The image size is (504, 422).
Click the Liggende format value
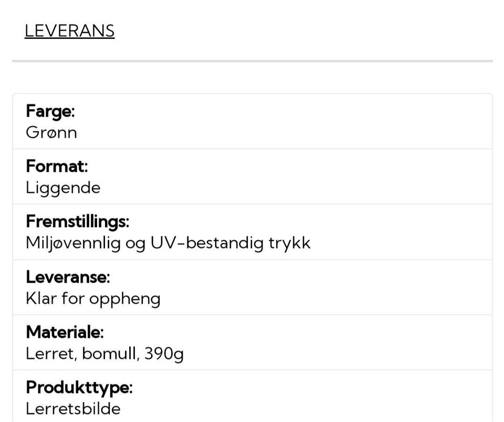click(x=63, y=188)
